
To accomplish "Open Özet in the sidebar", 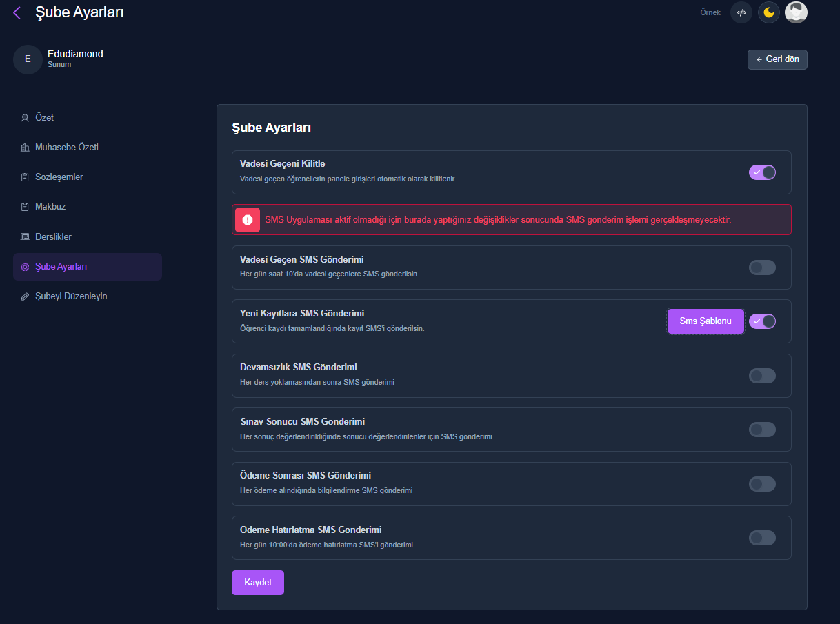I will [88, 118].
